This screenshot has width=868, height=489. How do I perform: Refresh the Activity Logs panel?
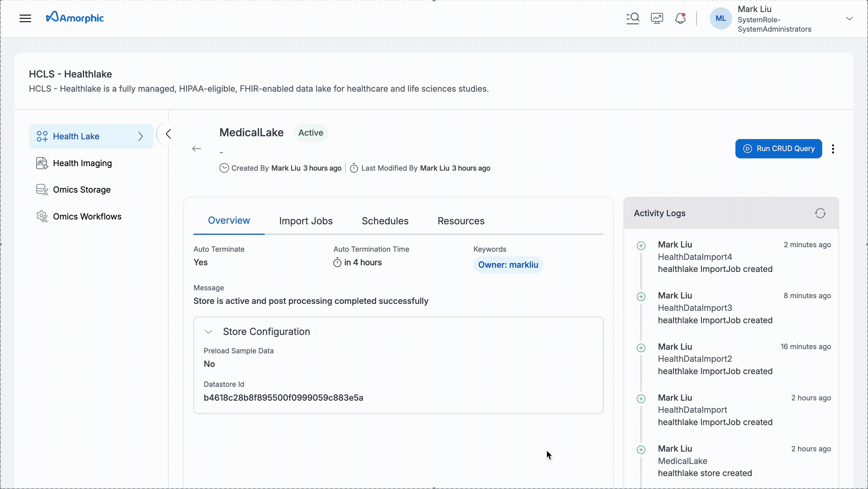pyautogui.click(x=820, y=213)
